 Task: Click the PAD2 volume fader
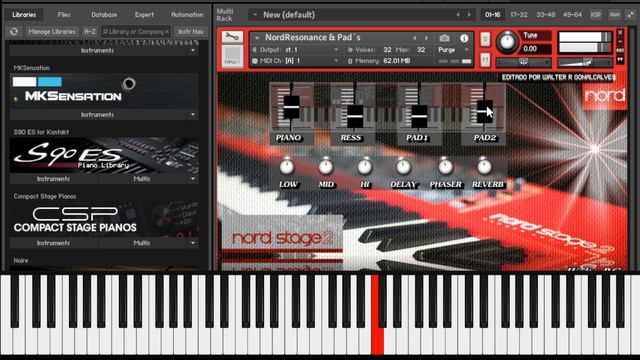point(485,111)
